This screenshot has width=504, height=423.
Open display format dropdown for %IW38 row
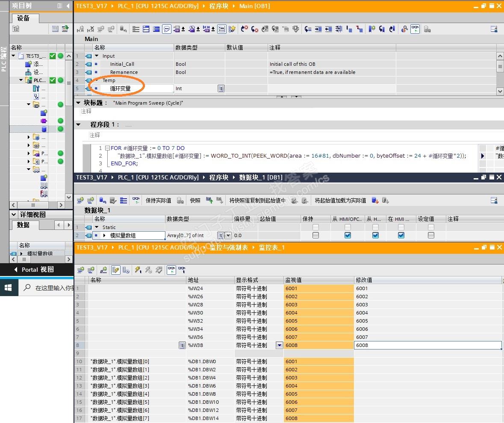280,345
